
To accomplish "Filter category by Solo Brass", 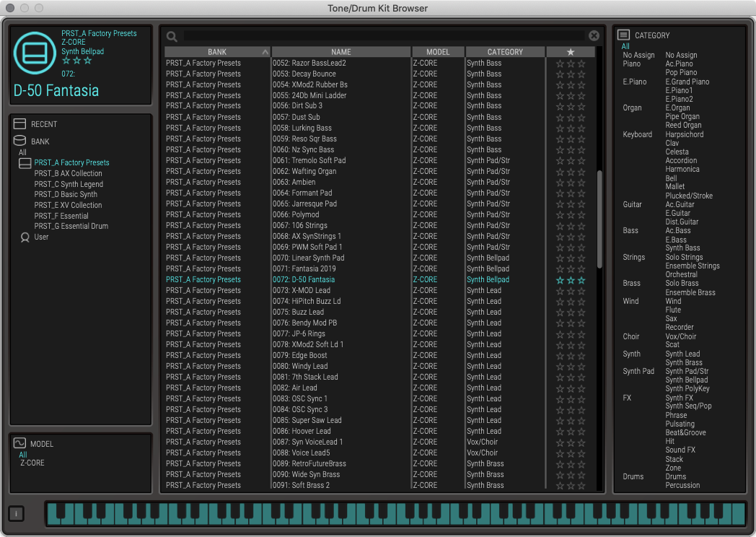I will pos(682,283).
